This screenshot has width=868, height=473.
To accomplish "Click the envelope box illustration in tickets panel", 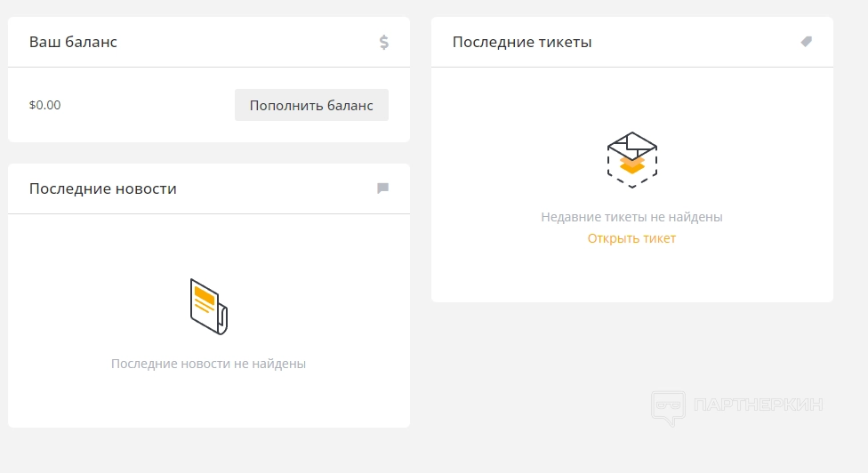I will click(x=632, y=160).
